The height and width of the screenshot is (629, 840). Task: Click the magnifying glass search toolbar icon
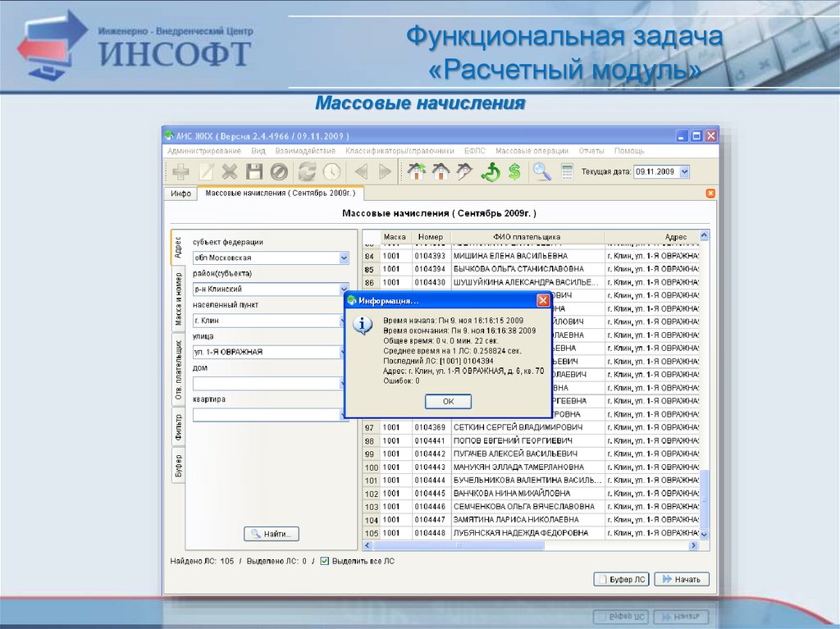[541, 171]
